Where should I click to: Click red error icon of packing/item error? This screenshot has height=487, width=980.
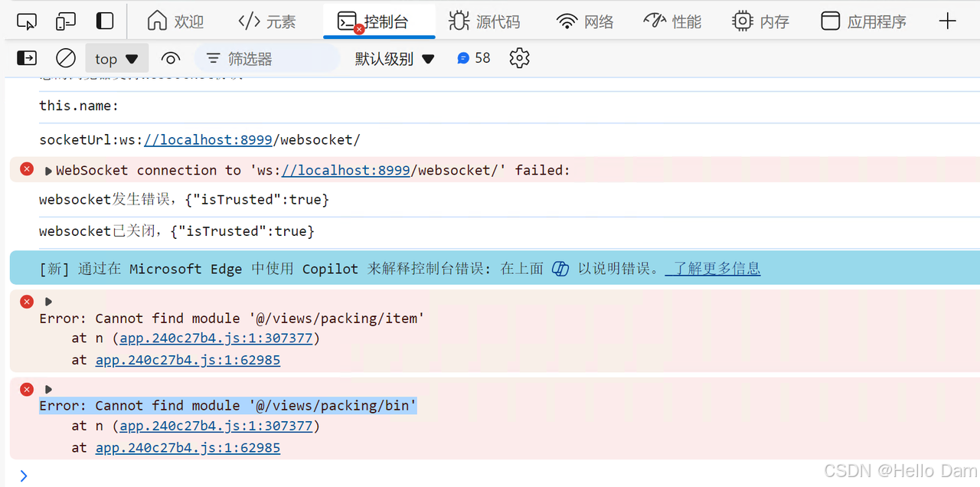click(x=27, y=301)
